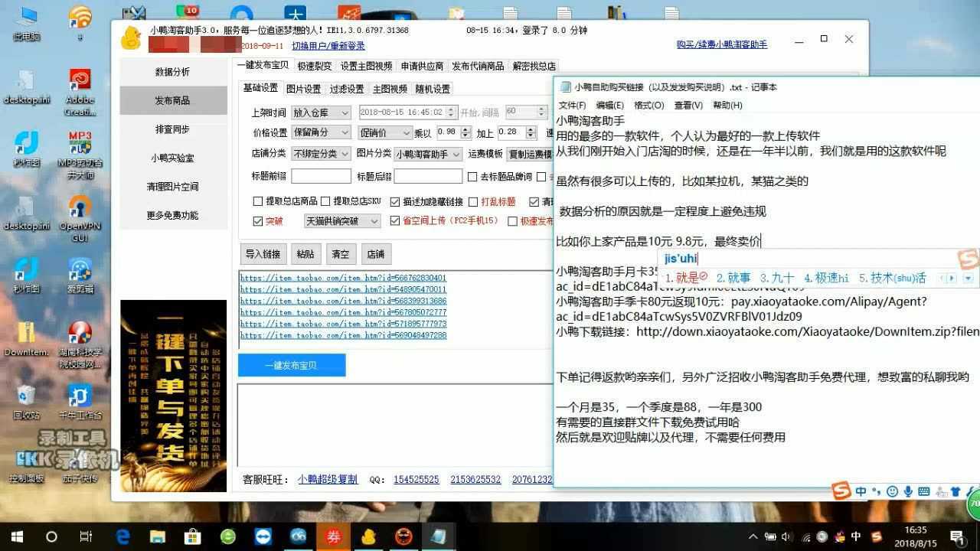Click the microphone icon on Sogou toolbar
This screenshot has width=980, height=551.
908,491
